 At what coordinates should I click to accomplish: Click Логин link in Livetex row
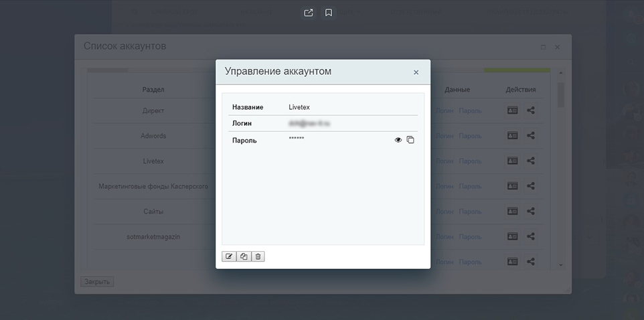point(445,161)
